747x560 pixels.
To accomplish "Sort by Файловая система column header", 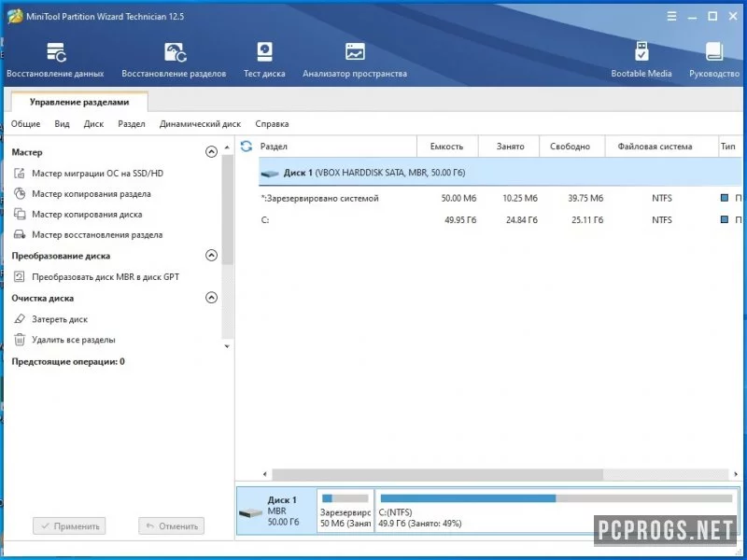I will (x=662, y=147).
